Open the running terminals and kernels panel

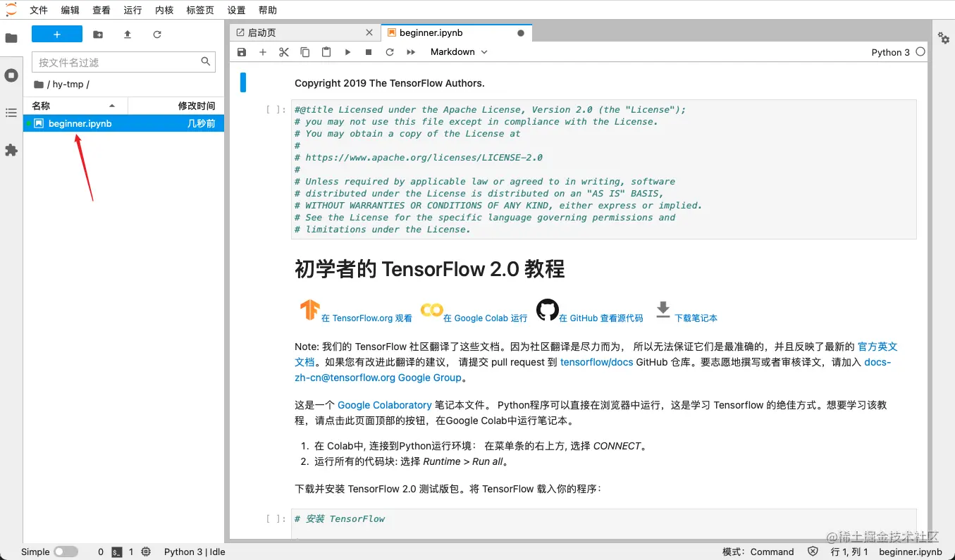pyautogui.click(x=11, y=75)
